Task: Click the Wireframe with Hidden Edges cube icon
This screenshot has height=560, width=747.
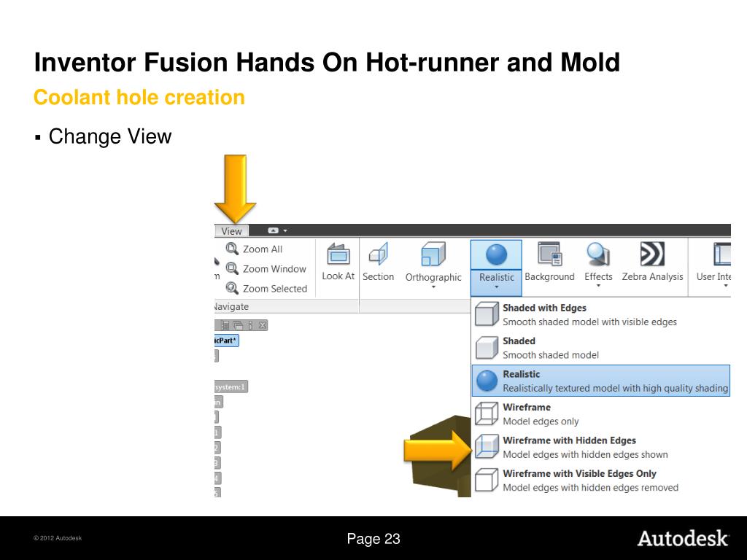Action: coord(487,447)
